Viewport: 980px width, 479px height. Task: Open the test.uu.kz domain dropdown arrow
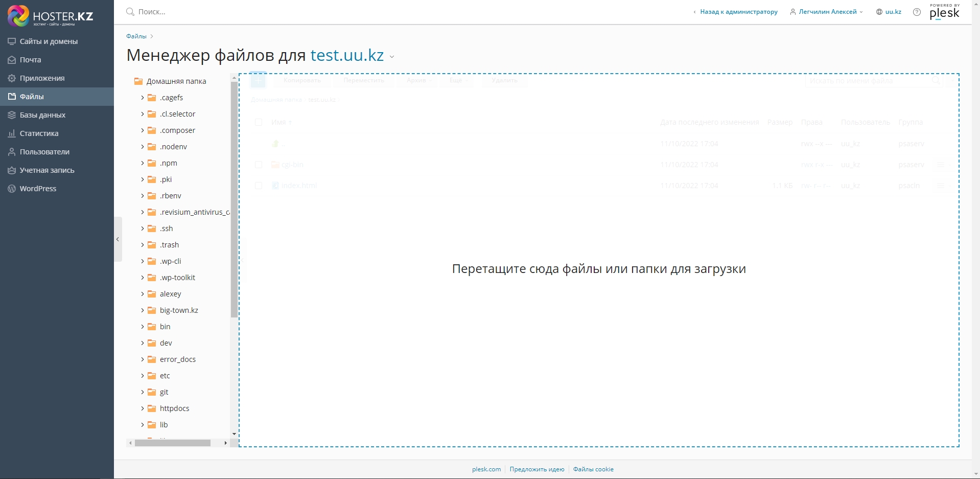point(392,57)
